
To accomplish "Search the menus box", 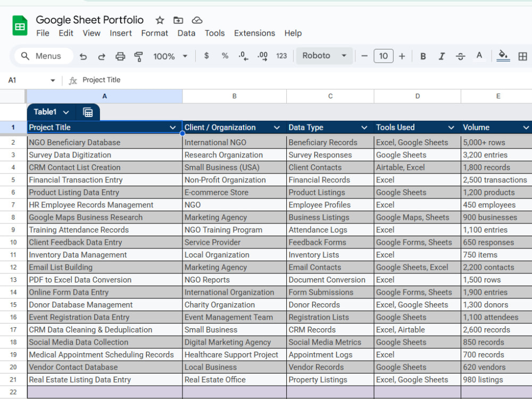I will point(44,56).
